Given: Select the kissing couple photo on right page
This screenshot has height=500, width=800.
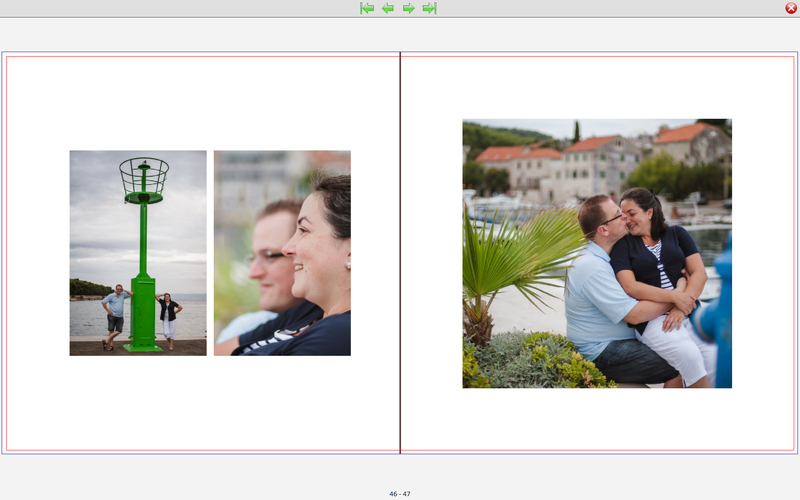Looking at the screenshot, I should (x=597, y=253).
